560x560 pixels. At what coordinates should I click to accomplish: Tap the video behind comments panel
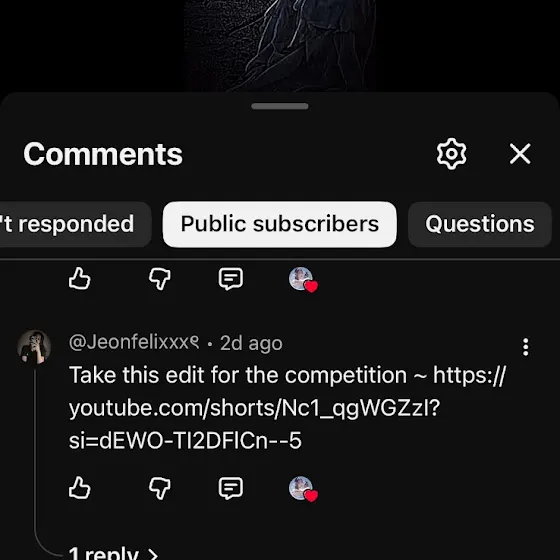pyautogui.click(x=280, y=45)
